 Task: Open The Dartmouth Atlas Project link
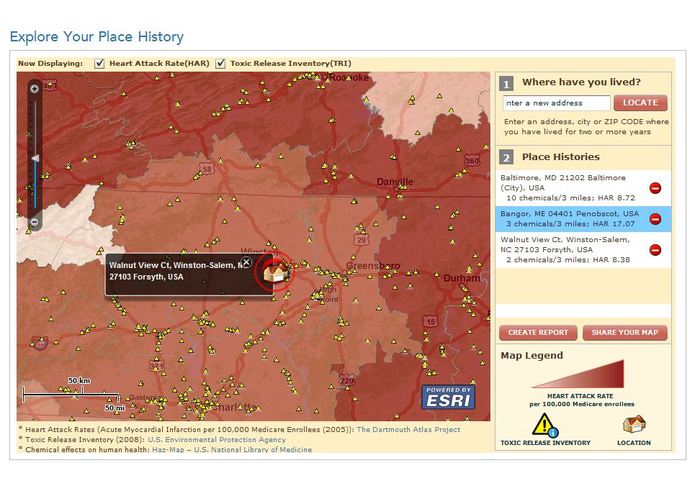point(408,429)
